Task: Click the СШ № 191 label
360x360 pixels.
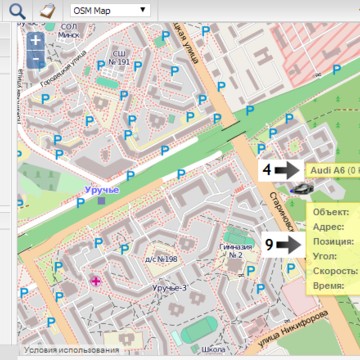Action: click(x=119, y=58)
